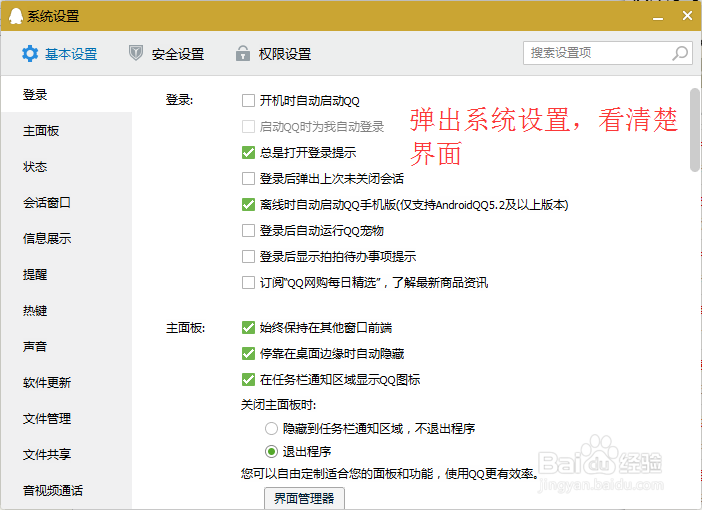Enable 登录后显示拍拍待办事项提示
Image resolution: width=702 pixels, height=510 pixels.
point(248,257)
